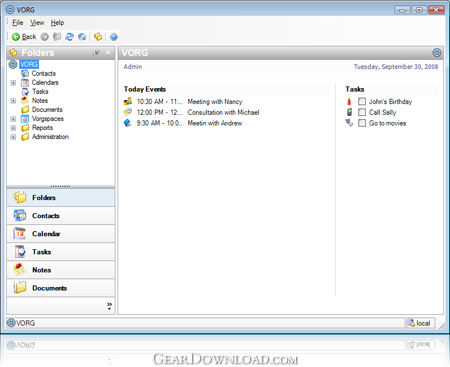Open the File menu
This screenshot has width=450, height=367.
point(18,23)
